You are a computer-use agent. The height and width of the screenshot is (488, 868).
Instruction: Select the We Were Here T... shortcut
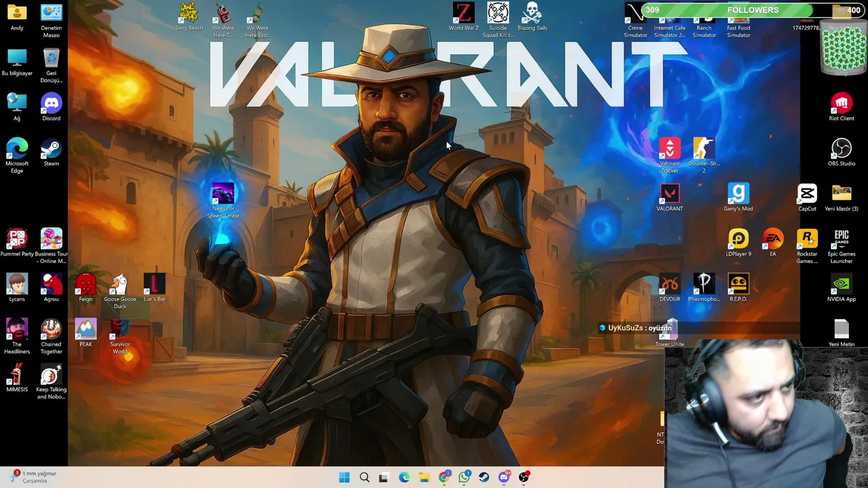223,21
